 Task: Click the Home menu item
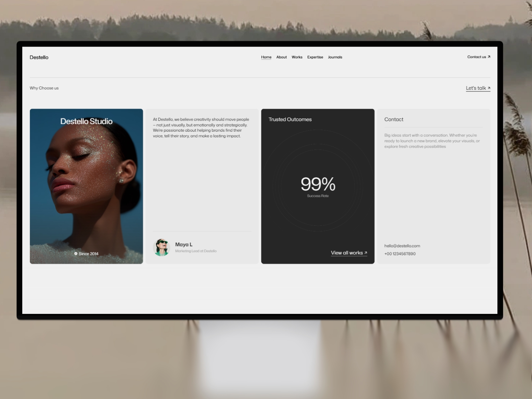click(x=266, y=57)
